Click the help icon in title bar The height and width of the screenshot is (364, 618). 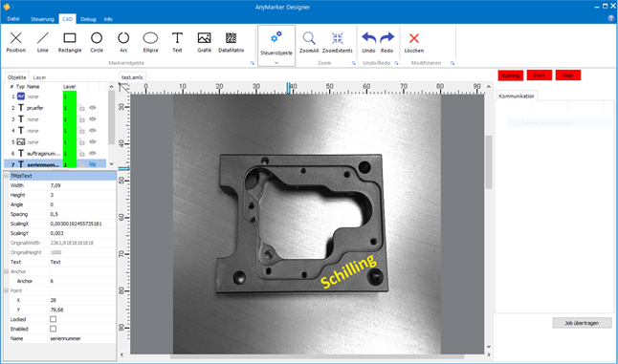[x=611, y=18]
